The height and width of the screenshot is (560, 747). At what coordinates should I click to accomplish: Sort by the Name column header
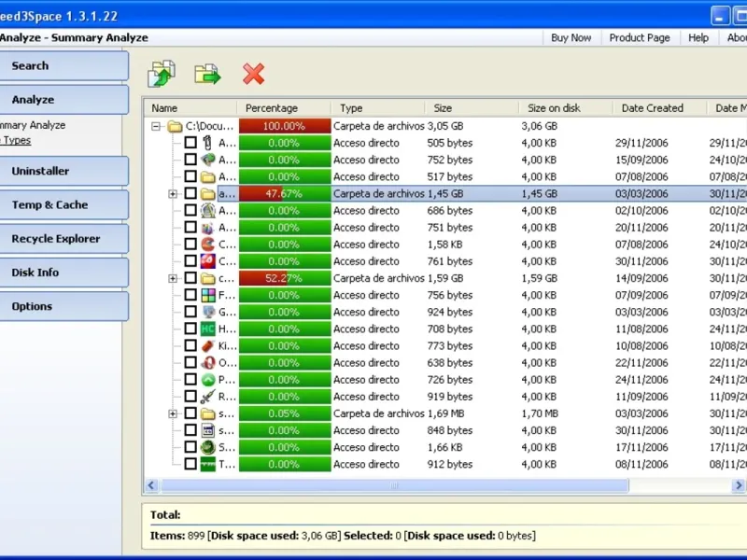[190, 108]
